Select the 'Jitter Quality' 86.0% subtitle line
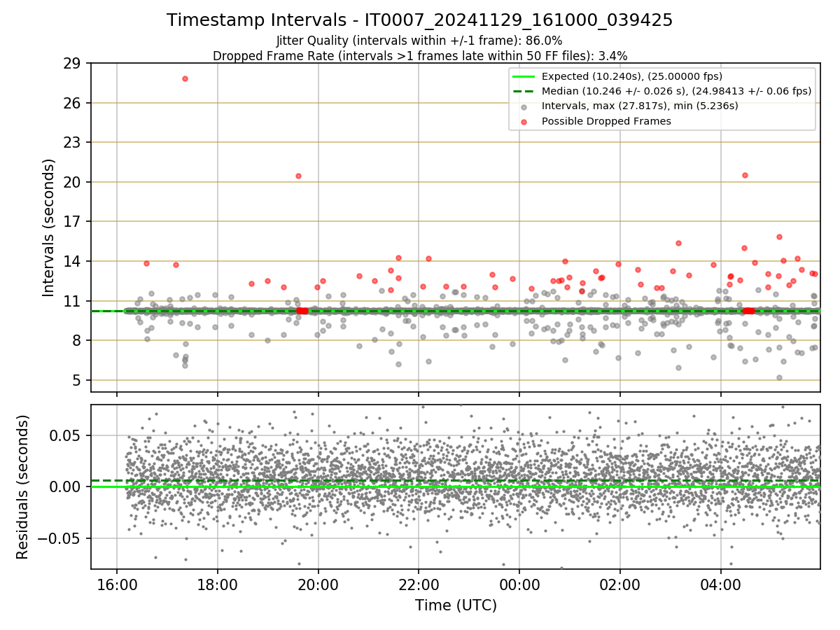 tap(419, 41)
